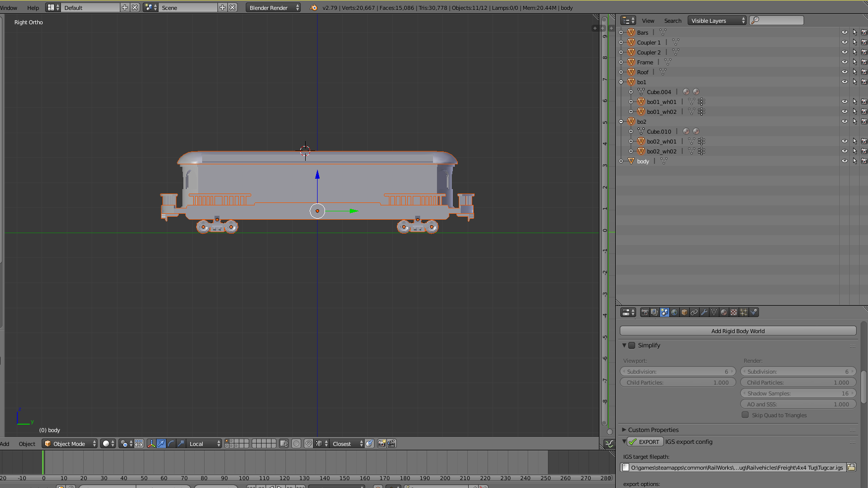Collapse the bo2 tree node

621,121
